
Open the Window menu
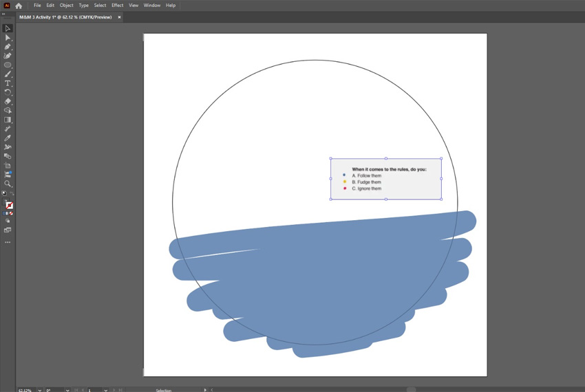point(151,6)
